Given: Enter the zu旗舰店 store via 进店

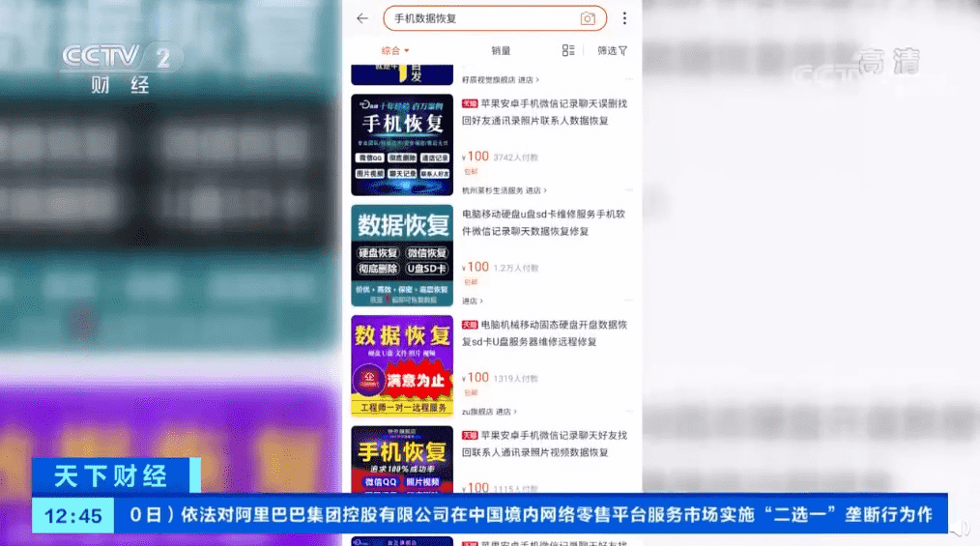Looking at the screenshot, I should point(504,411).
